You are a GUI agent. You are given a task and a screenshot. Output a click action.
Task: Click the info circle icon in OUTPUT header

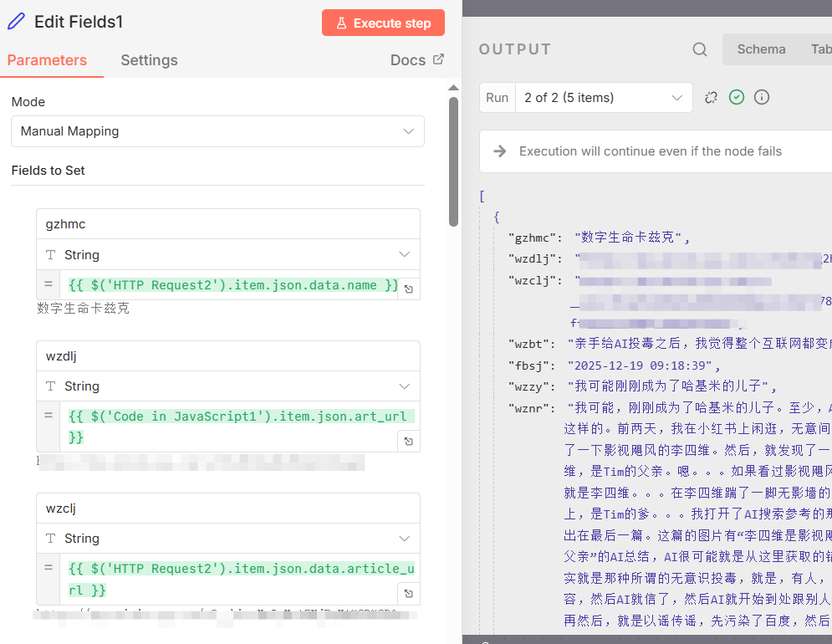[762, 97]
